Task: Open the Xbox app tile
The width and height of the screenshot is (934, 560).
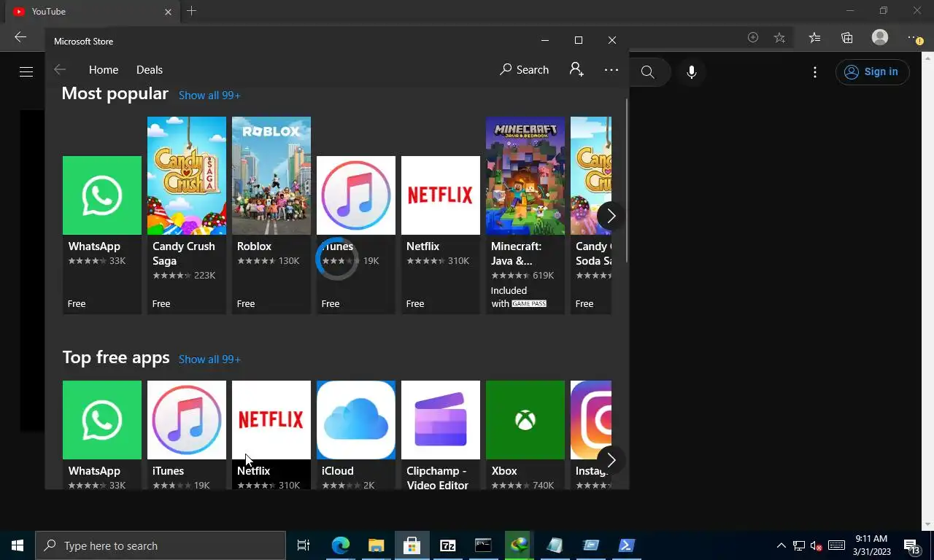Action: click(x=525, y=435)
